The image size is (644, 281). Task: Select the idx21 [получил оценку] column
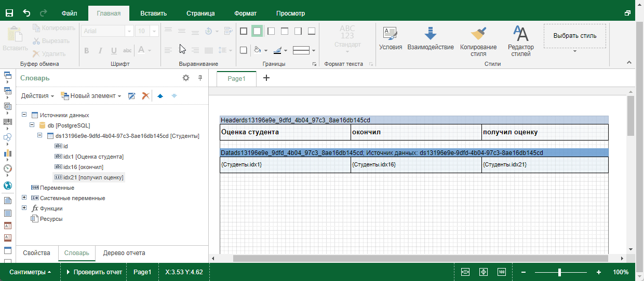point(89,177)
